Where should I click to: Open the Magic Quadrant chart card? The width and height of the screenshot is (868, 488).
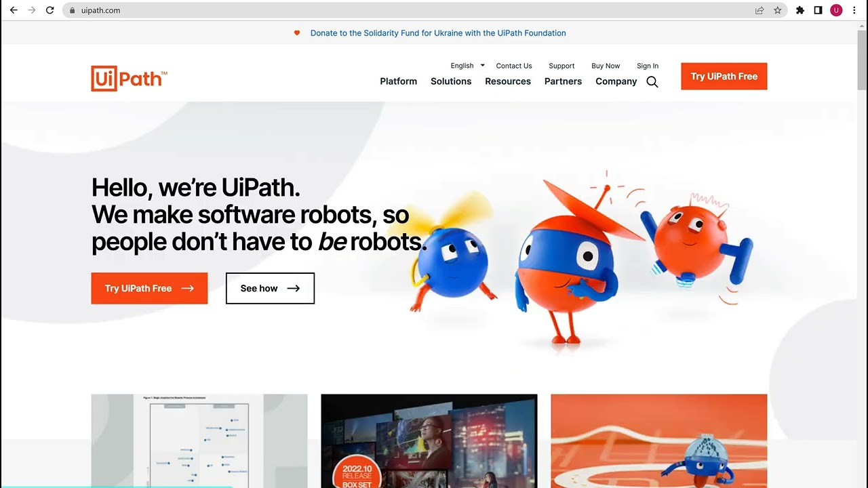(x=199, y=441)
